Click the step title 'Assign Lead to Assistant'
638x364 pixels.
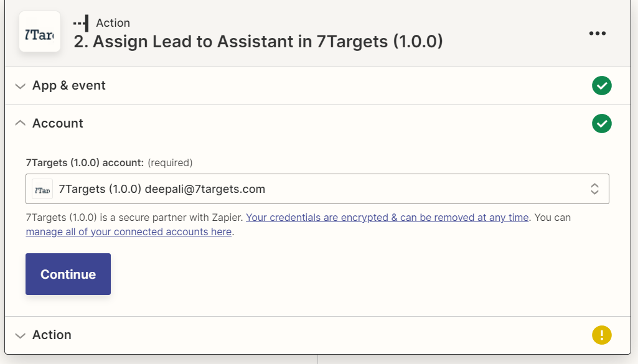tap(258, 42)
